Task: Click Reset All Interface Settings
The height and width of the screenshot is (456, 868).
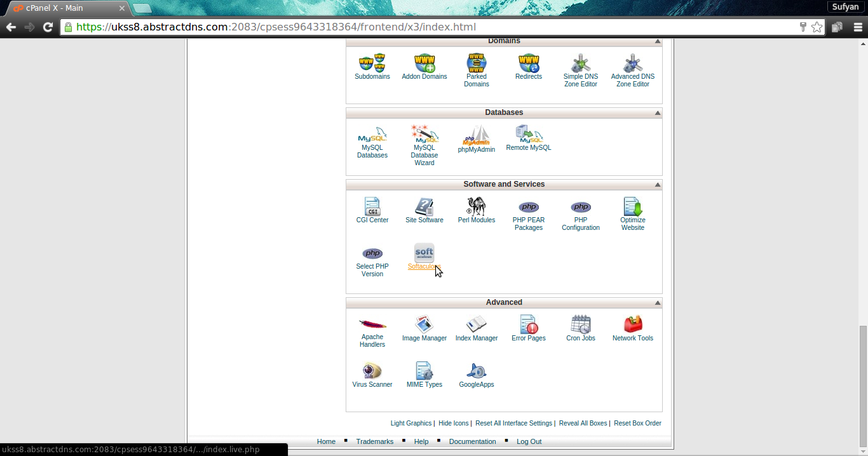Action: point(513,423)
